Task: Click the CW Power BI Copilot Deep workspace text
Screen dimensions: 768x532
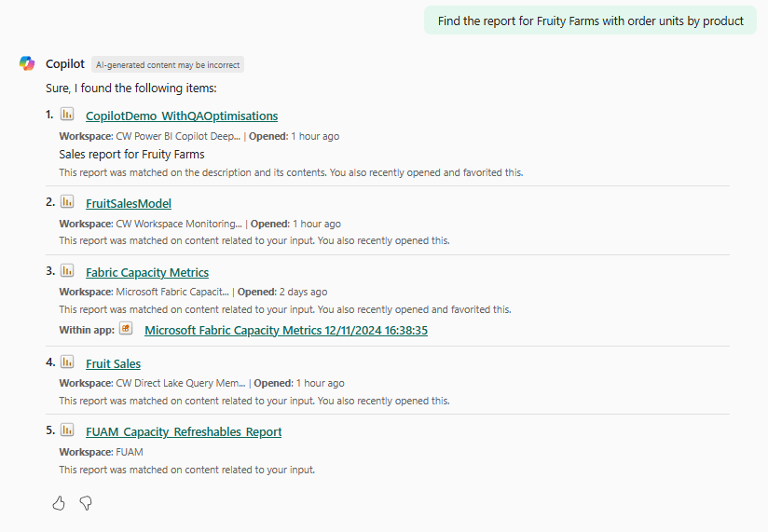Action: [178, 136]
